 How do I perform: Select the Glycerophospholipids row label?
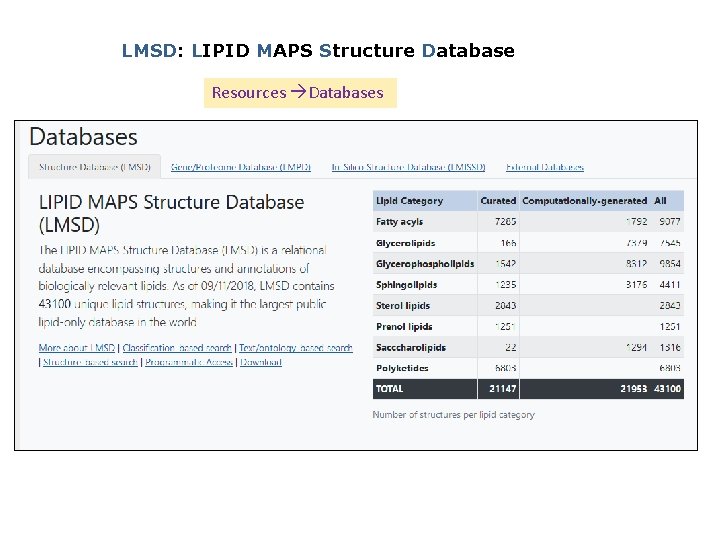click(425, 264)
